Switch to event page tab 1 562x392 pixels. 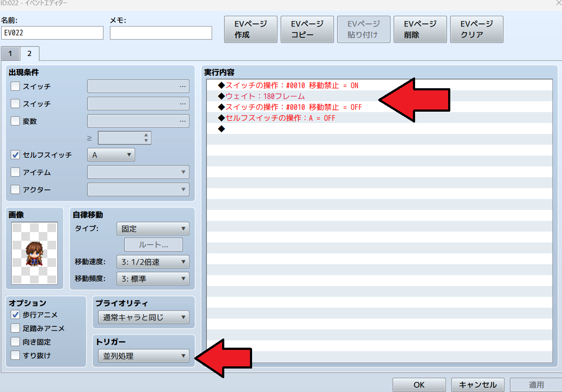coord(10,54)
